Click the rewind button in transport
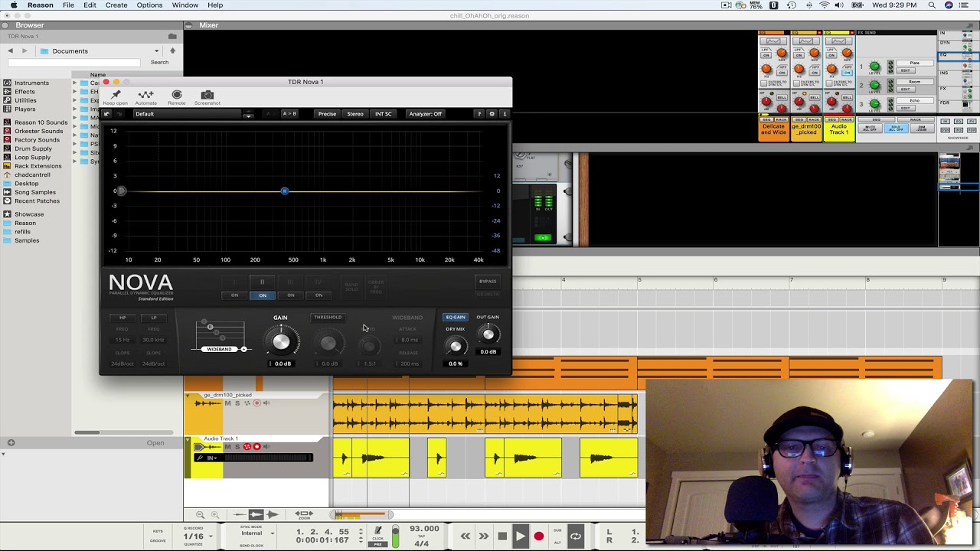Image resolution: width=980 pixels, height=551 pixels. pos(465,536)
